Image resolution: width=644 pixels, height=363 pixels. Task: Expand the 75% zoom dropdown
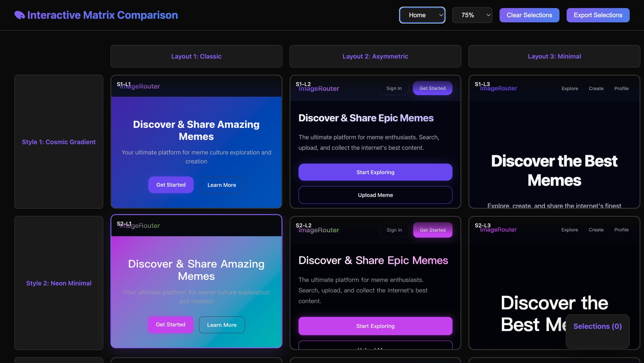coord(472,15)
